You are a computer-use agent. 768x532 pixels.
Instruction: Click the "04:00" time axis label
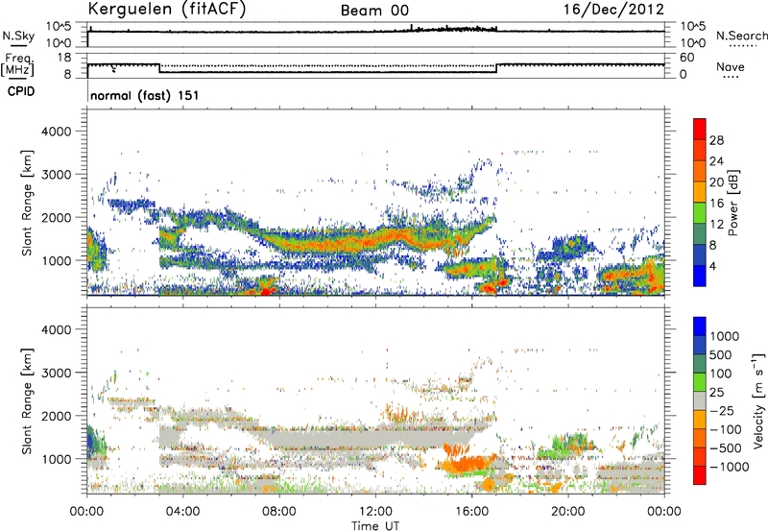tap(182, 512)
